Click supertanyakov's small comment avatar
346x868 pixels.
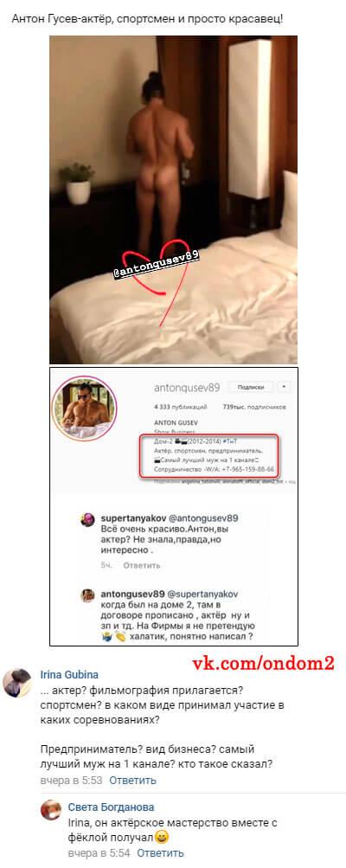pyautogui.click(x=87, y=519)
